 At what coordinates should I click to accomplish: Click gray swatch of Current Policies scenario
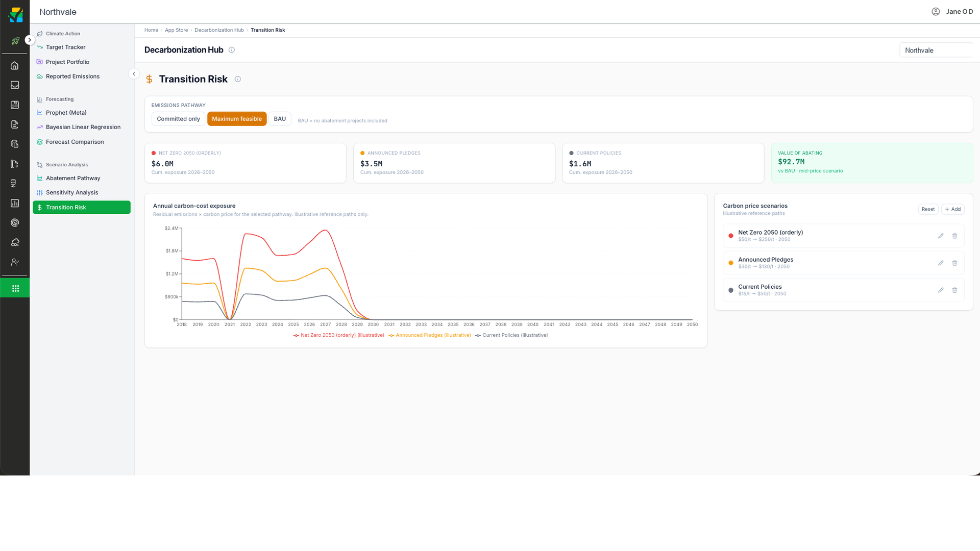click(731, 290)
